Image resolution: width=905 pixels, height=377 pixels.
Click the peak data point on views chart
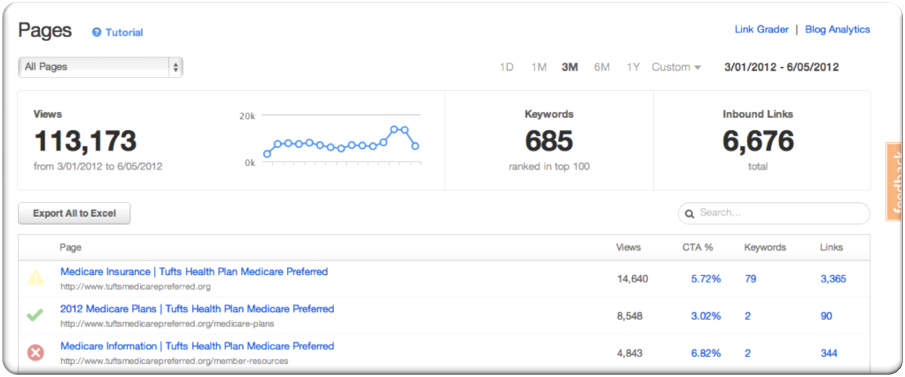pos(394,129)
